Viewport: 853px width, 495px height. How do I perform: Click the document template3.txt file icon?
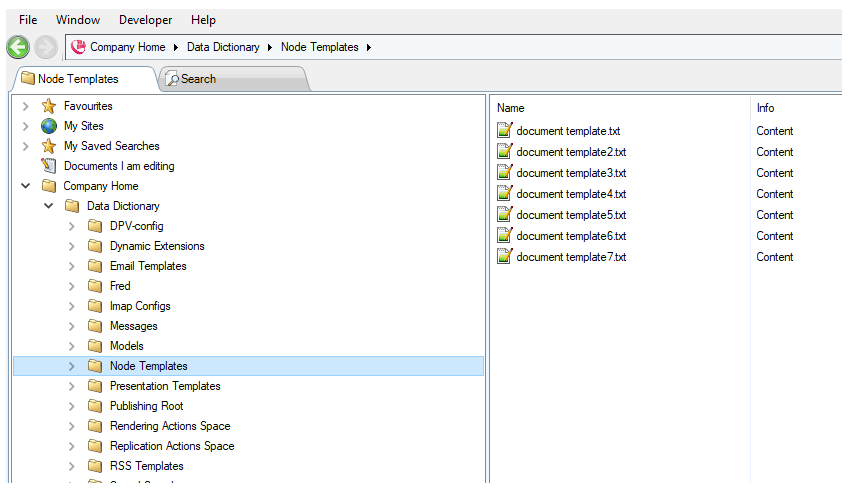(x=505, y=172)
